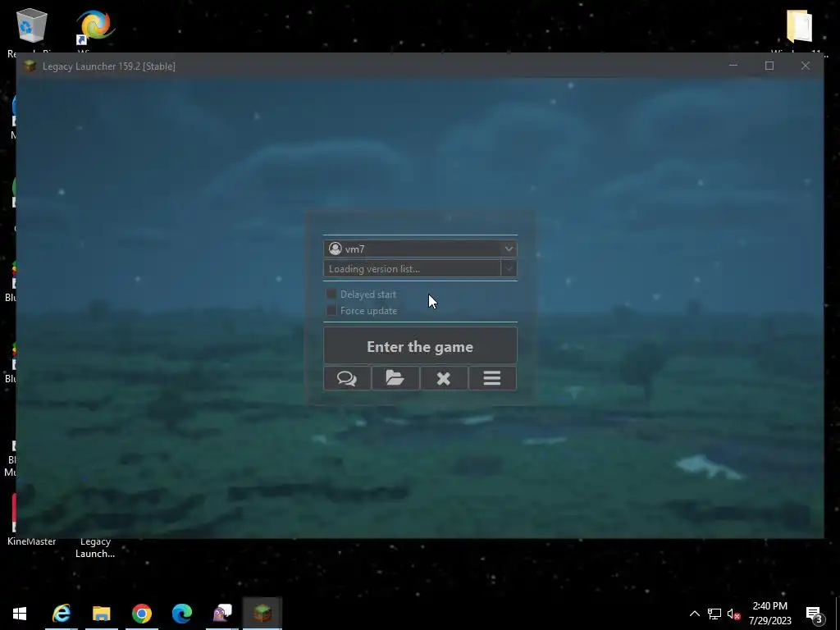Image resolution: width=840 pixels, height=630 pixels.
Task: Launch Google Chrome from the taskbar
Action: pos(142,613)
